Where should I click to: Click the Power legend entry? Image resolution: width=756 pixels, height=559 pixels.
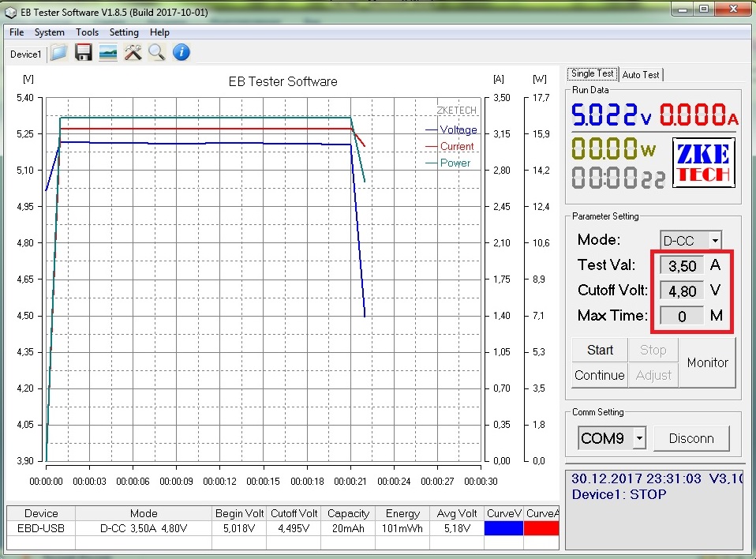coord(448,163)
